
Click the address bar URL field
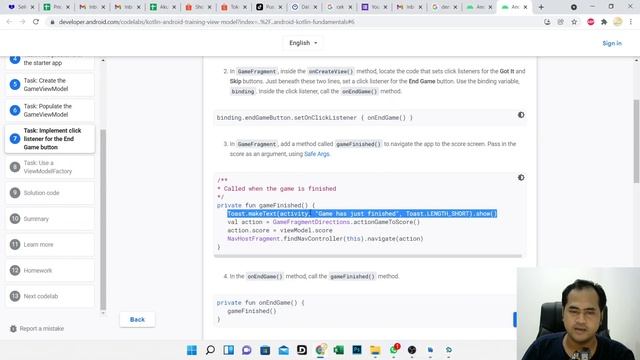point(294,22)
